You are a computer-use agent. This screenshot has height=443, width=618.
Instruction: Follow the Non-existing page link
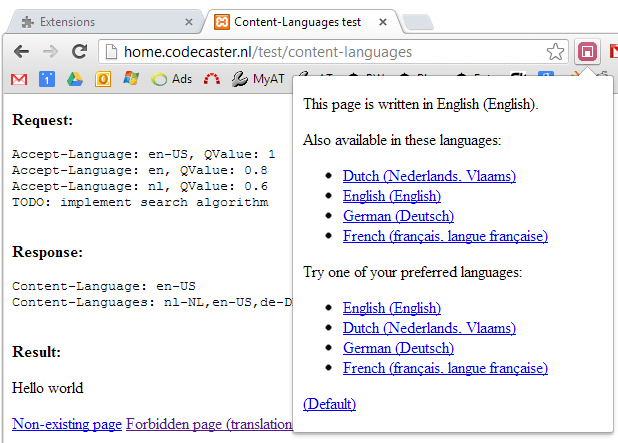(67, 424)
